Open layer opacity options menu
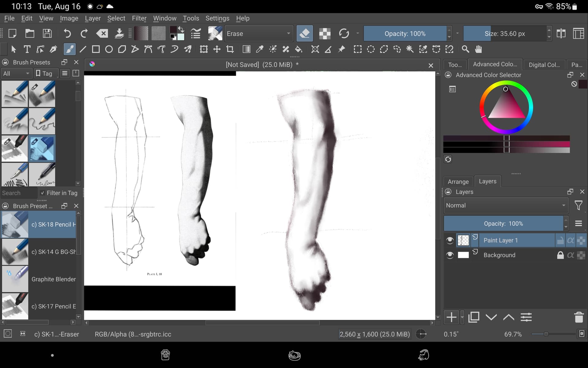The width and height of the screenshot is (588, 368). coord(579,224)
